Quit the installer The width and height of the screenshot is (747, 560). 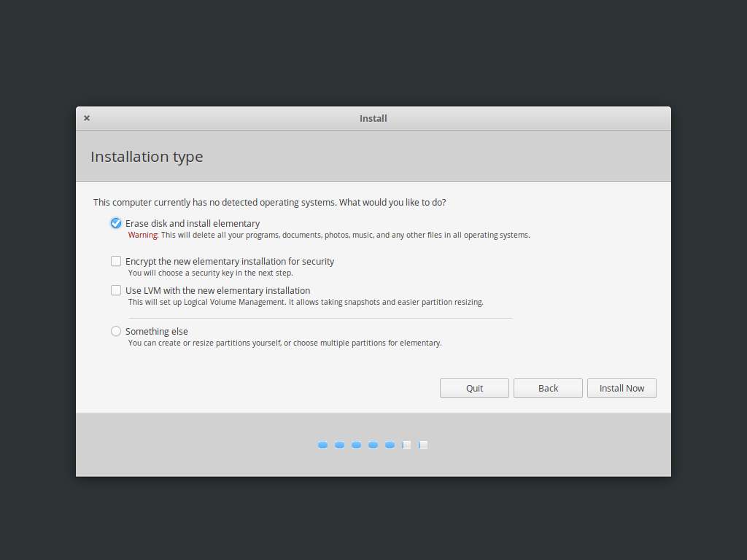[474, 388]
